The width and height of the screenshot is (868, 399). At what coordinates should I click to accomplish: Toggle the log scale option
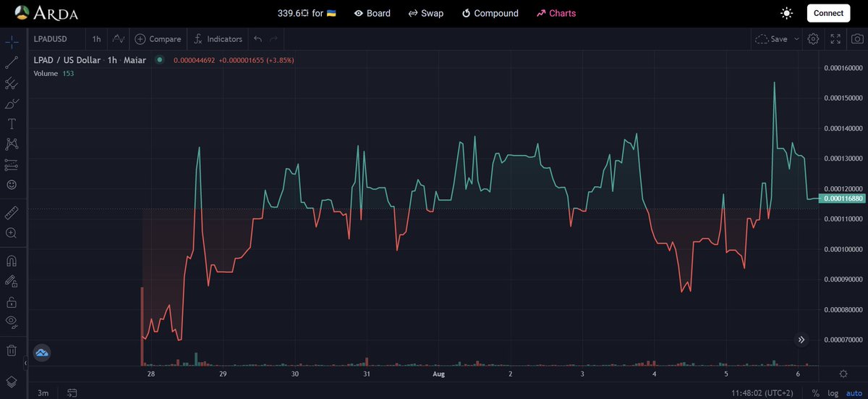pos(833,392)
